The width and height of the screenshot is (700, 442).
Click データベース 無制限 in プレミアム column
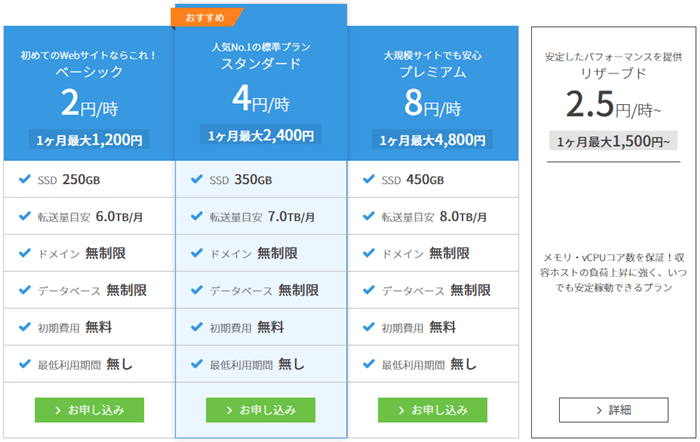[x=436, y=291]
